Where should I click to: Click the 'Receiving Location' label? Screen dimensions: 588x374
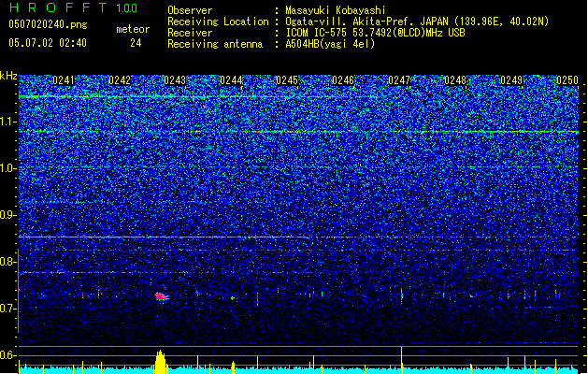click(x=218, y=22)
